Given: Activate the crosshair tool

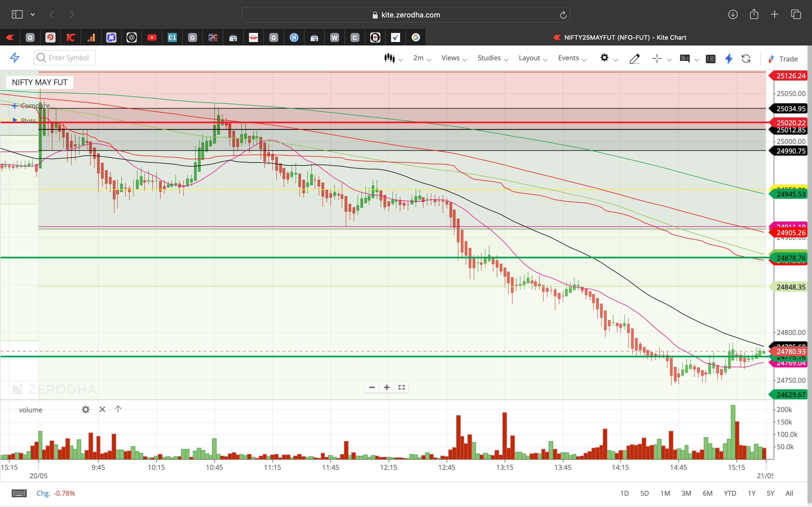Looking at the screenshot, I should [x=657, y=58].
